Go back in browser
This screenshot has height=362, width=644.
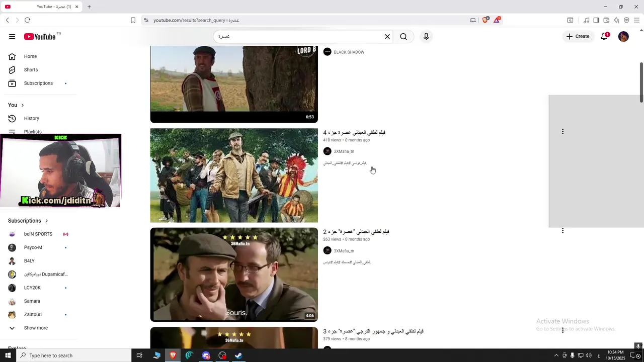pos(7,20)
